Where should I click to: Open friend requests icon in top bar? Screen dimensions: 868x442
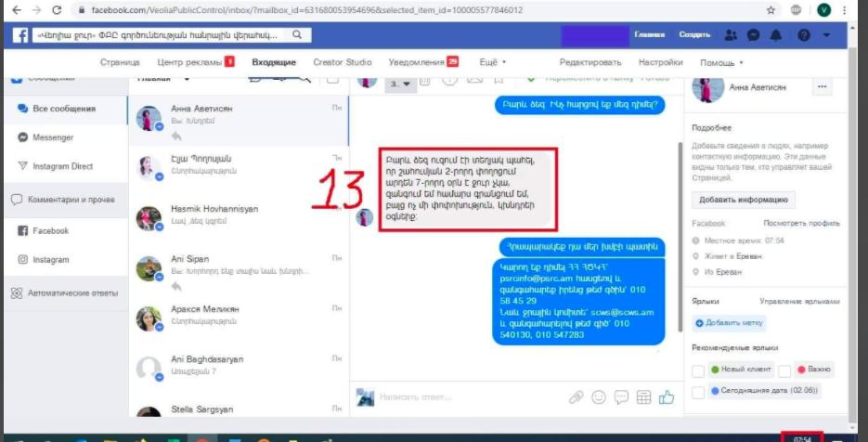pyautogui.click(x=731, y=35)
